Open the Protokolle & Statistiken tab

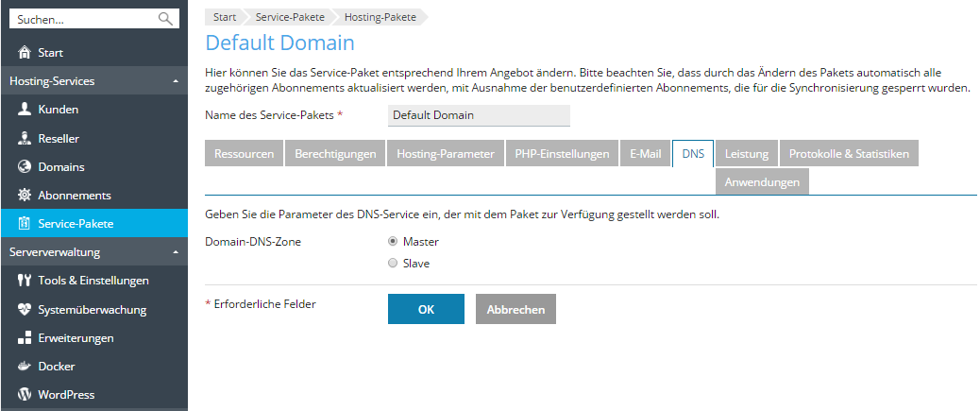click(x=848, y=154)
